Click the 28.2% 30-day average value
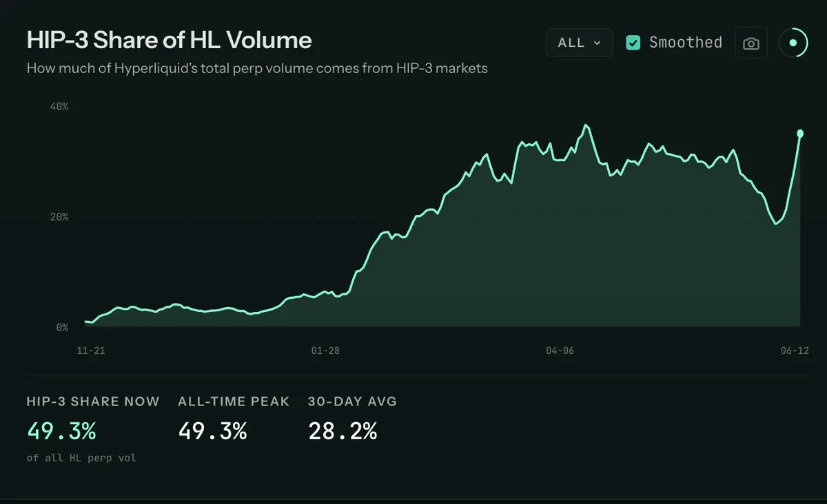The image size is (827, 504). click(x=343, y=432)
